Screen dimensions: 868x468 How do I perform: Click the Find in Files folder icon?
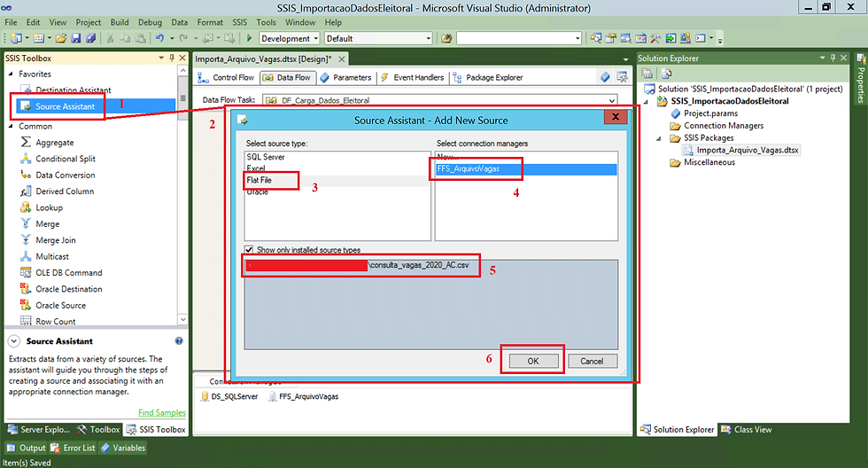pyautogui.click(x=446, y=38)
